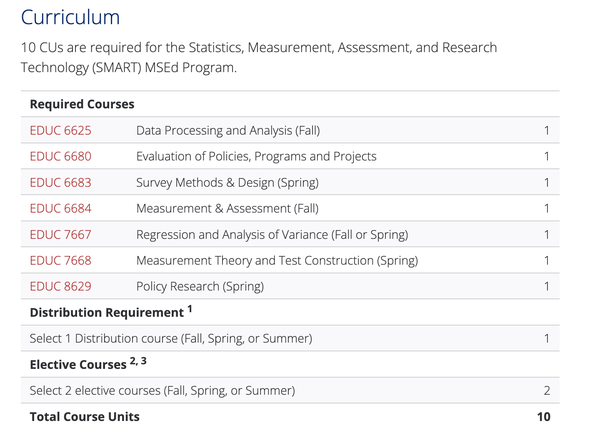Open the EDUC 7668 course link
Image resolution: width=600 pixels, height=441 pixels.
pos(60,261)
